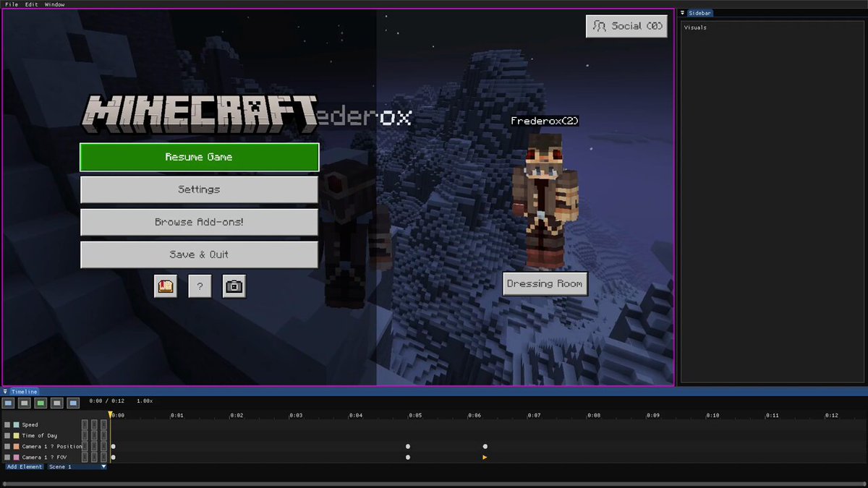Image resolution: width=868 pixels, height=488 pixels.
Task: Click the bottom horizontal timeline scrollbar
Action: point(434,484)
